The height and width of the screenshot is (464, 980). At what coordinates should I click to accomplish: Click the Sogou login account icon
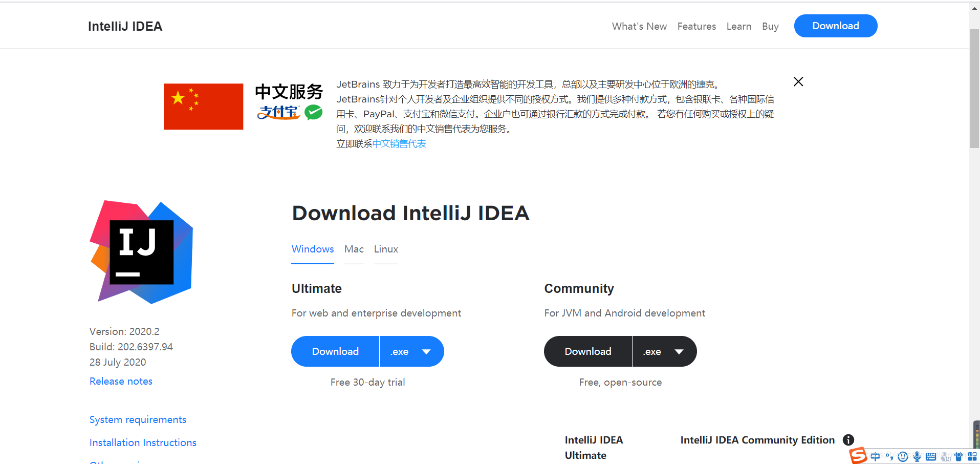click(x=946, y=457)
